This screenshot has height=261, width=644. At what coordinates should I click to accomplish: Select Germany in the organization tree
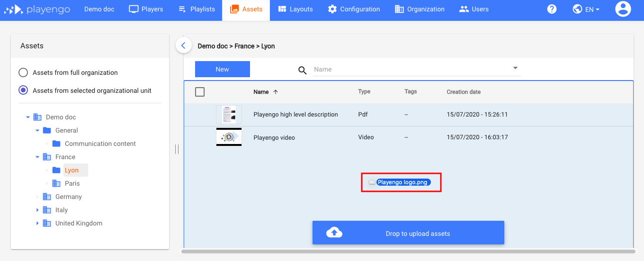pos(69,197)
